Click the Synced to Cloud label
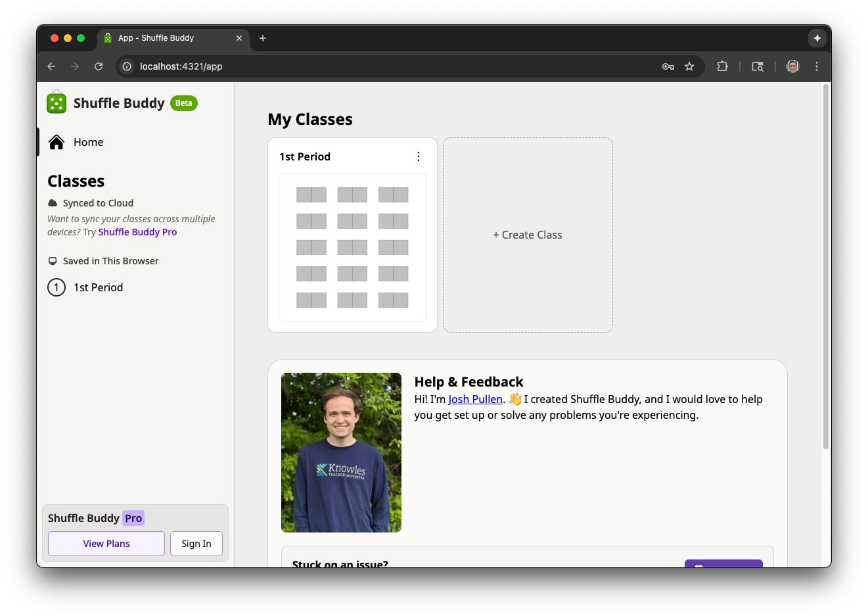The width and height of the screenshot is (868, 616). 98,203
